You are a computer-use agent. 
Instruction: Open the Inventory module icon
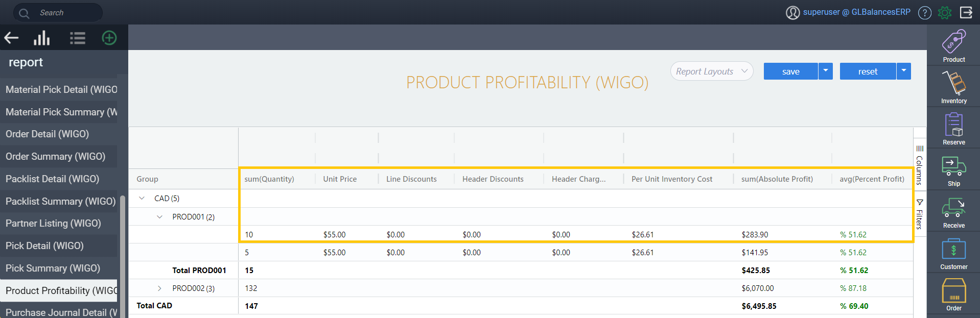tap(954, 87)
